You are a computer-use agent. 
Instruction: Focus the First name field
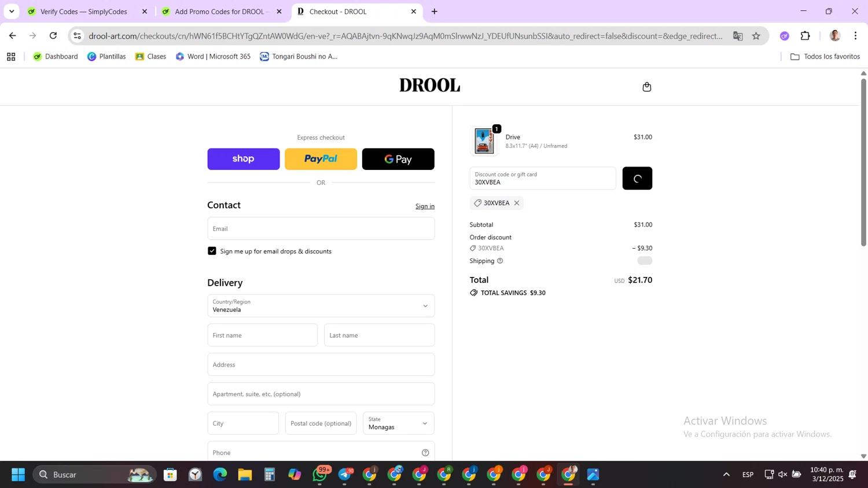[263, 335]
